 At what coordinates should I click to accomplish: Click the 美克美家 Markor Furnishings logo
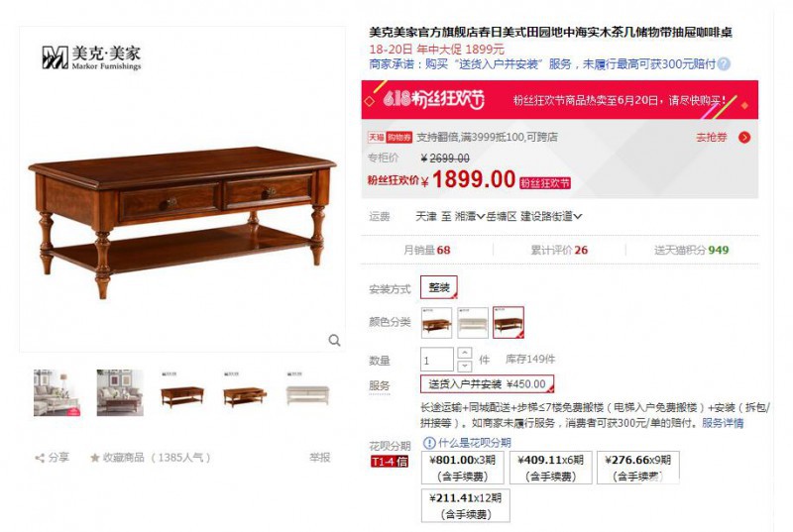point(91,57)
